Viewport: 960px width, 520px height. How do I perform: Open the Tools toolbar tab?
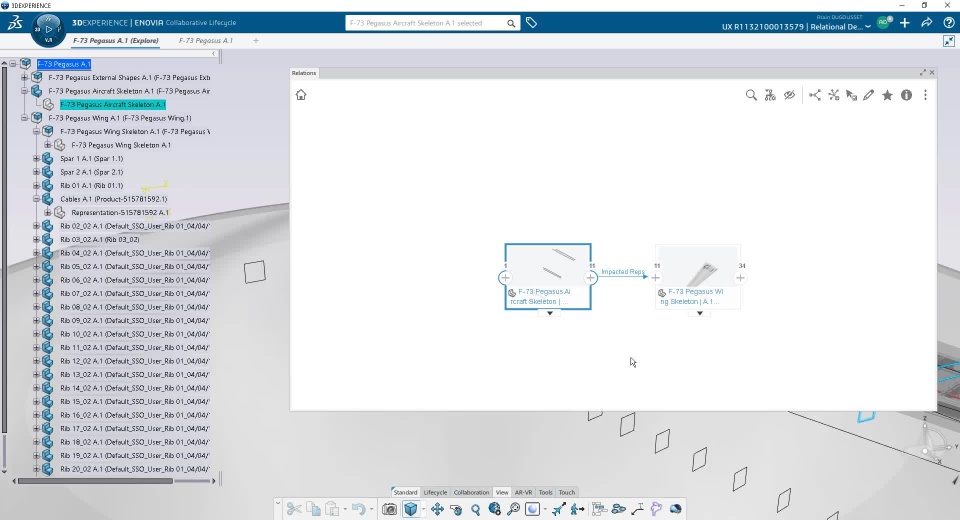point(546,492)
